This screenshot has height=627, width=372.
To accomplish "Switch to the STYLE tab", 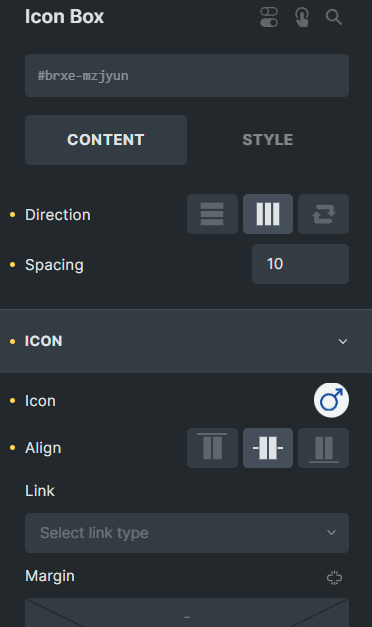I will click(x=268, y=140).
